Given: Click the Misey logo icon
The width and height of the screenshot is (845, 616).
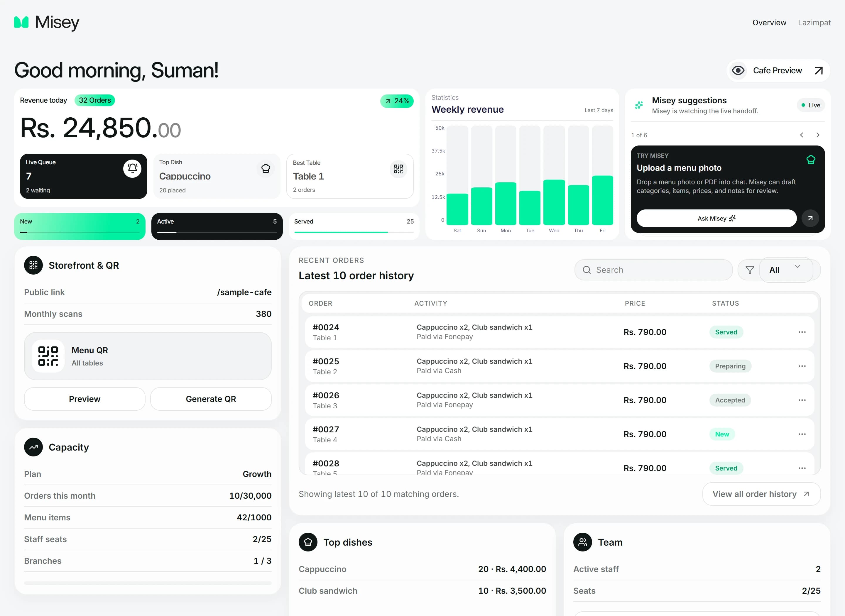Looking at the screenshot, I should [21, 22].
